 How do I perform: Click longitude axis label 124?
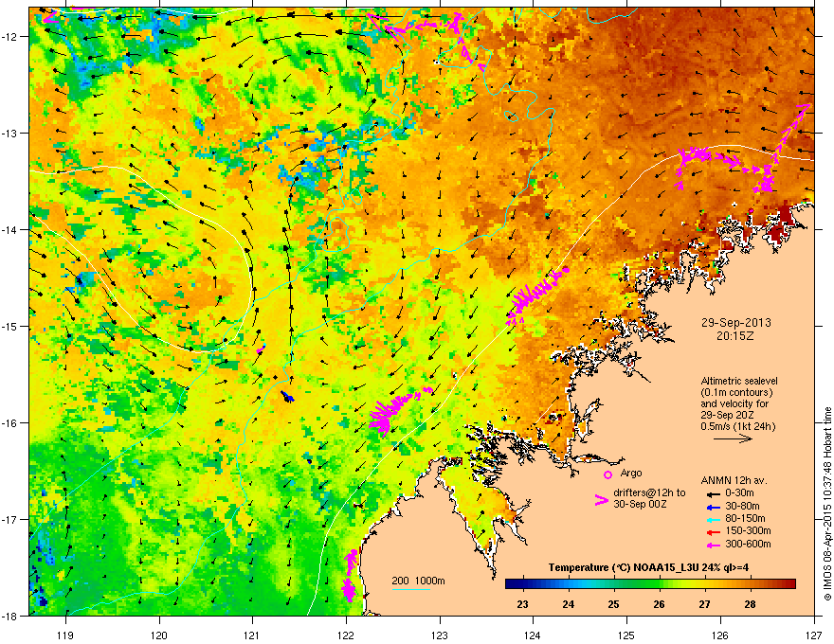tap(533, 635)
